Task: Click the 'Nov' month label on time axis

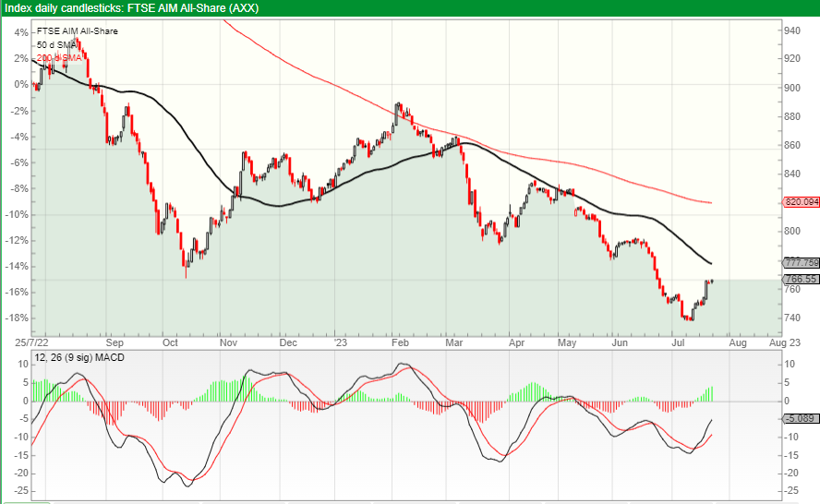Action: [x=228, y=342]
